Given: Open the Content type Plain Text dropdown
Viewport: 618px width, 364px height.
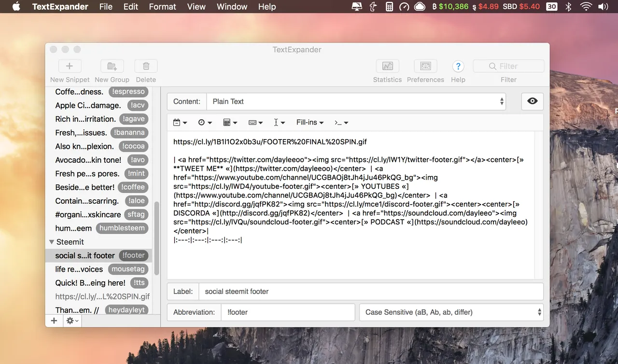Looking at the screenshot, I should [x=356, y=101].
